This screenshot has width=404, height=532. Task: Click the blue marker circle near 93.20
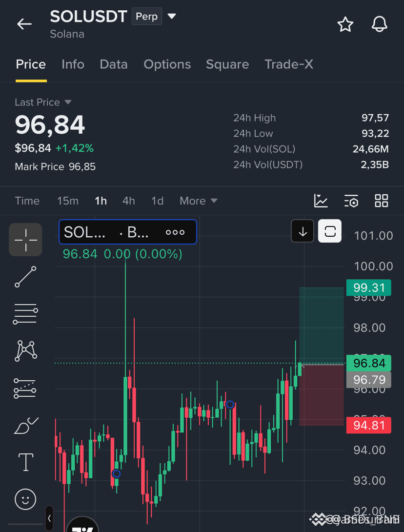point(116,473)
